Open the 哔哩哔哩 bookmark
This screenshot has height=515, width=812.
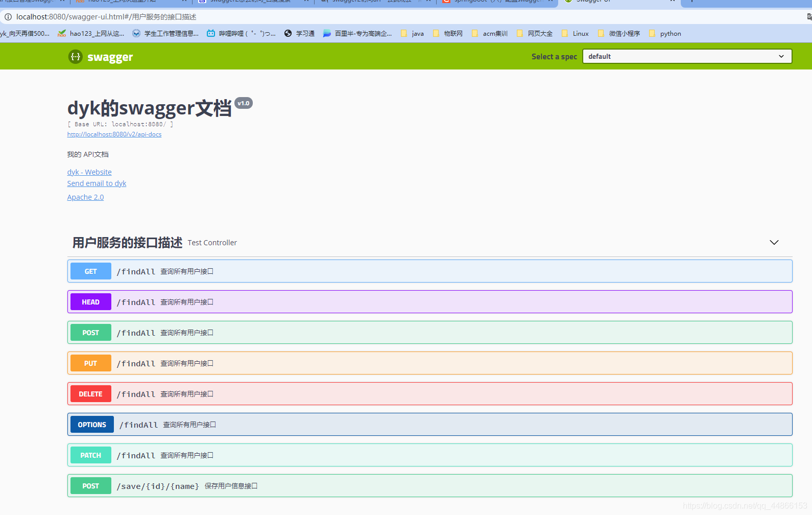[x=241, y=34]
